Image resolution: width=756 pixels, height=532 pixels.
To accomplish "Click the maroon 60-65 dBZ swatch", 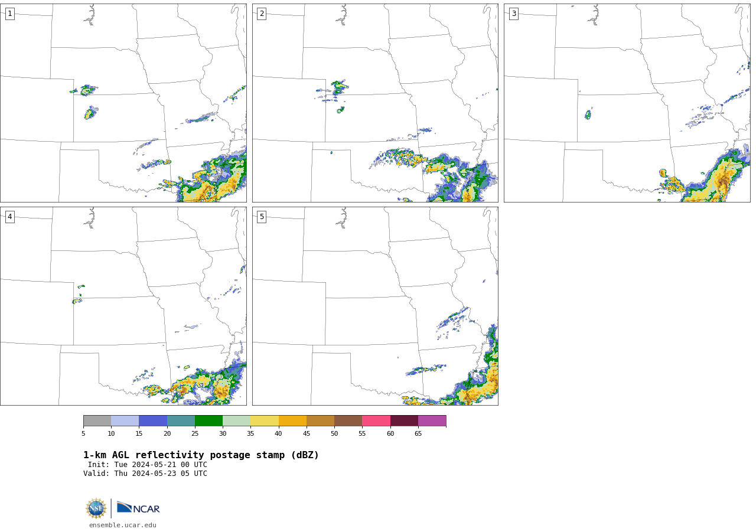I will click(x=404, y=420).
